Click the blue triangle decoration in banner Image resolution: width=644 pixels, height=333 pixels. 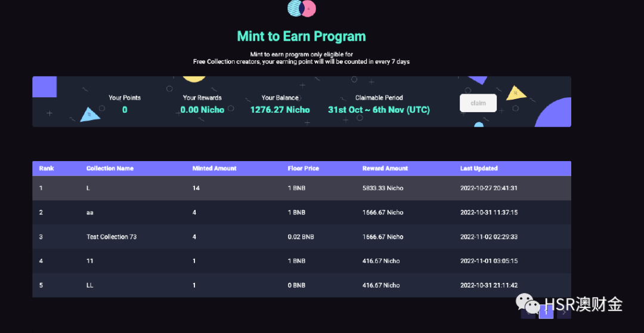[89, 115]
